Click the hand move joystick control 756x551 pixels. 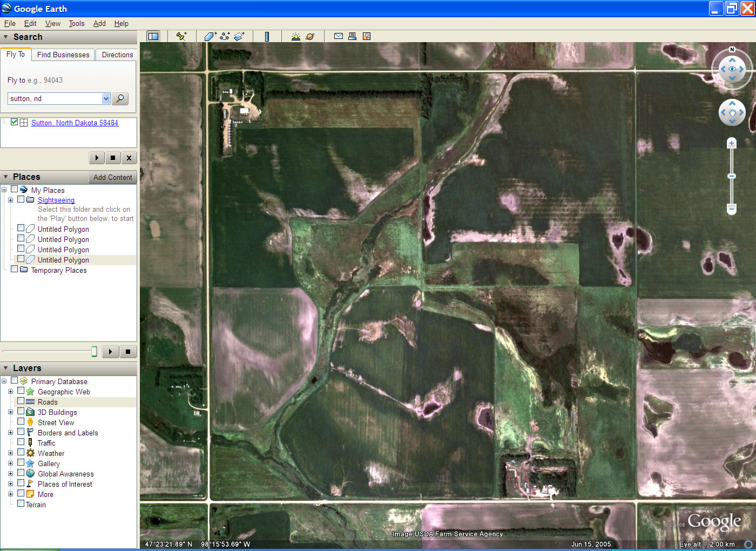[732, 112]
